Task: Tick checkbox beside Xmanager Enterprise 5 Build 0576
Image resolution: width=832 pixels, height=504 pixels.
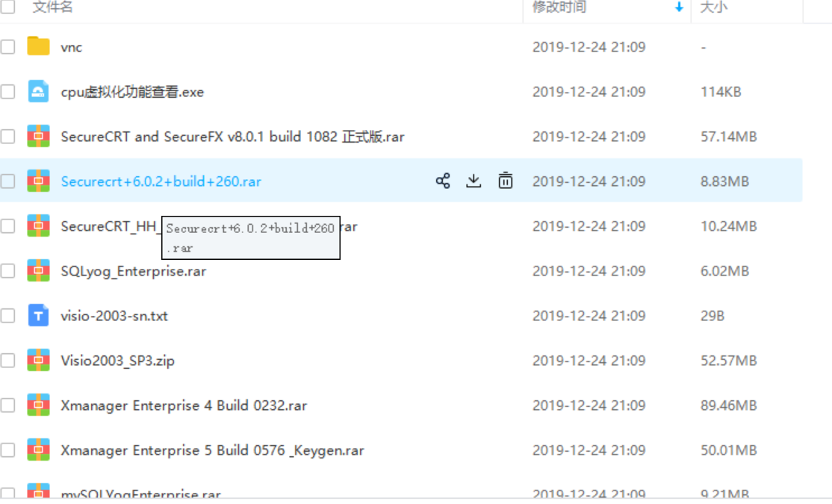Action: pyautogui.click(x=7, y=450)
